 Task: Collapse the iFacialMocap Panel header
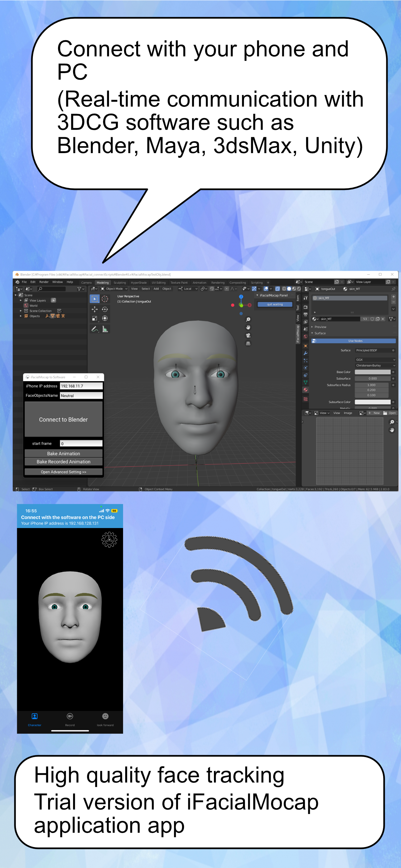[273, 296]
